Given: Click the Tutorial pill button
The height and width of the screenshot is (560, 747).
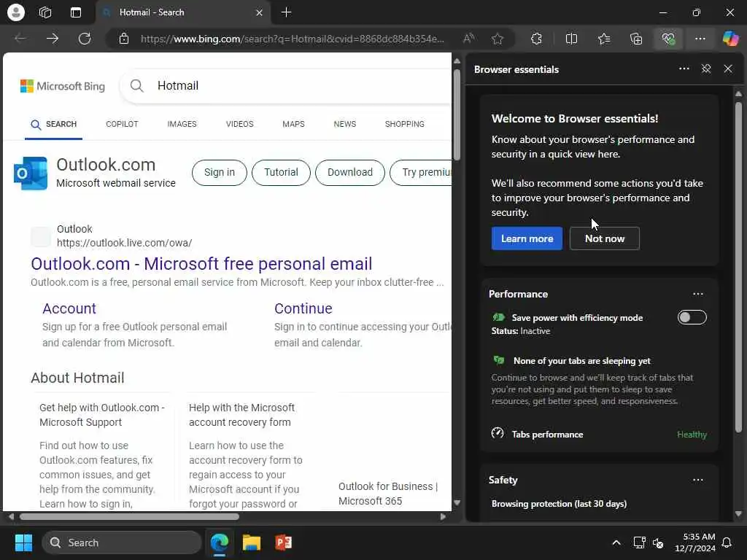Looking at the screenshot, I should pyautogui.click(x=281, y=172).
